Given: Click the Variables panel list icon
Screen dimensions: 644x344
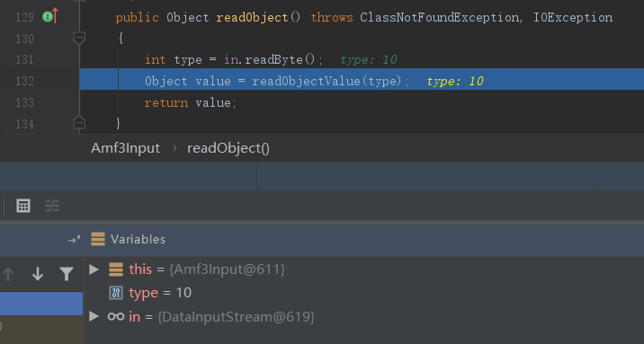Looking at the screenshot, I should 98,239.
